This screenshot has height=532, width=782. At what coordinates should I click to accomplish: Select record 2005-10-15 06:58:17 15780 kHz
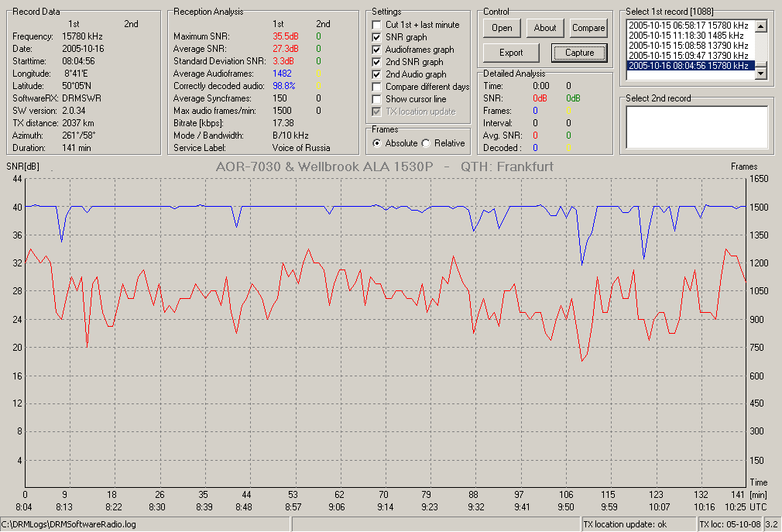[x=688, y=25]
